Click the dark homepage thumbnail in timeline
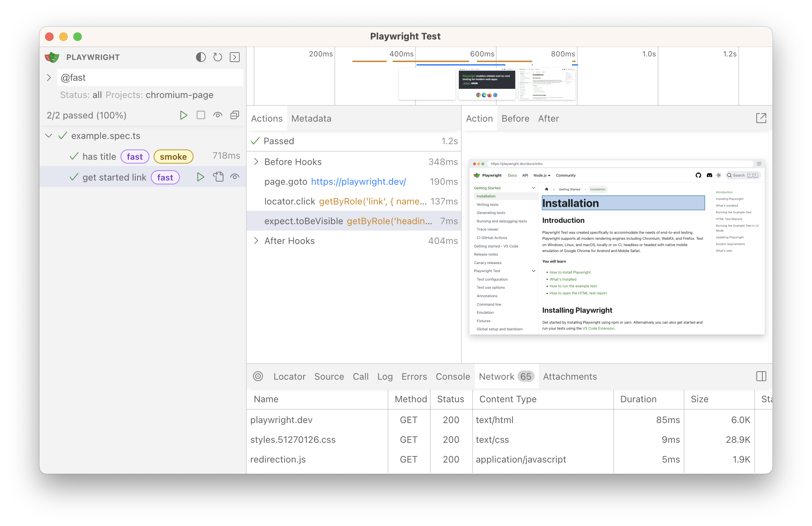The height and width of the screenshot is (526, 812). tap(487, 85)
